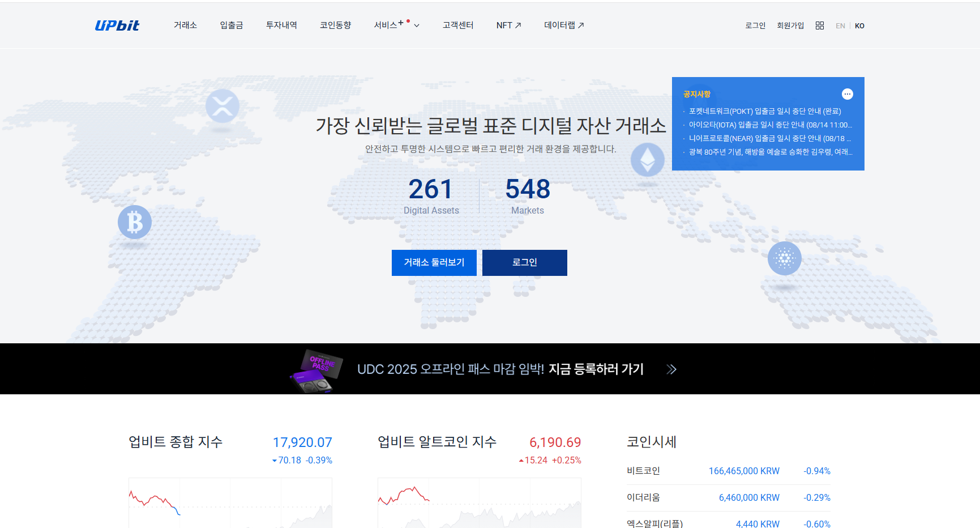Select the 이더리움 price row
Image resolution: width=980 pixels, height=528 pixels.
coord(729,498)
